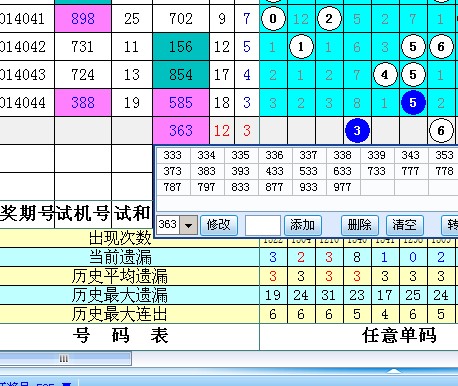Expand the small triangle handle on the bottom bar
The height and width of the screenshot is (386, 458).
394,371
